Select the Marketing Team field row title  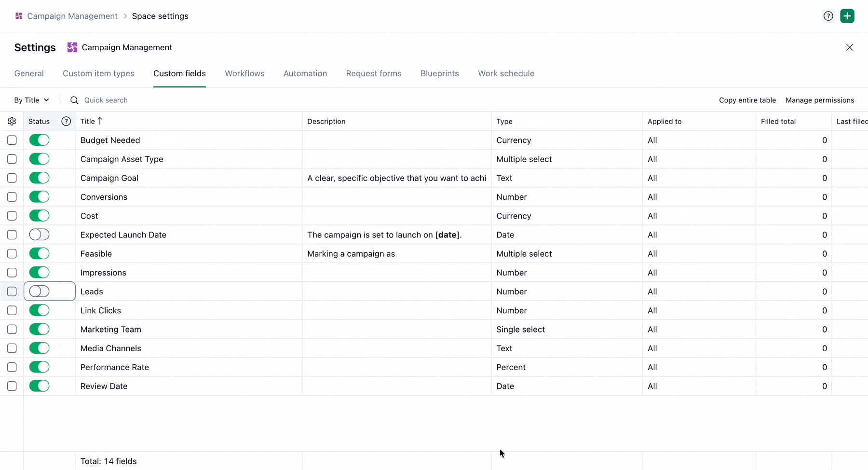point(111,329)
